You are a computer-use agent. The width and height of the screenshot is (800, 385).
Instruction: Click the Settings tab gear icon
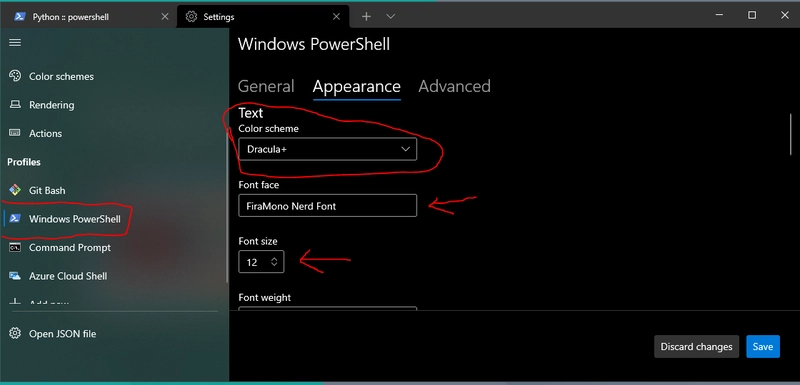pyautogui.click(x=191, y=16)
